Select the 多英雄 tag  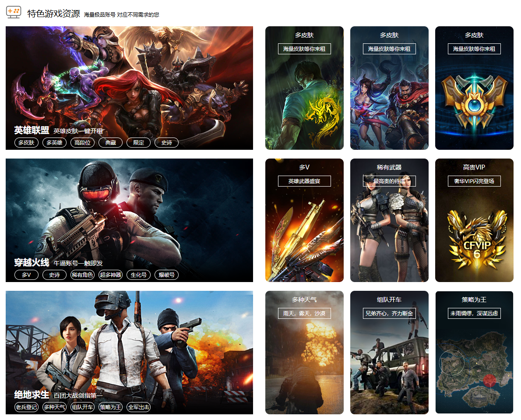click(x=54, y=142)
